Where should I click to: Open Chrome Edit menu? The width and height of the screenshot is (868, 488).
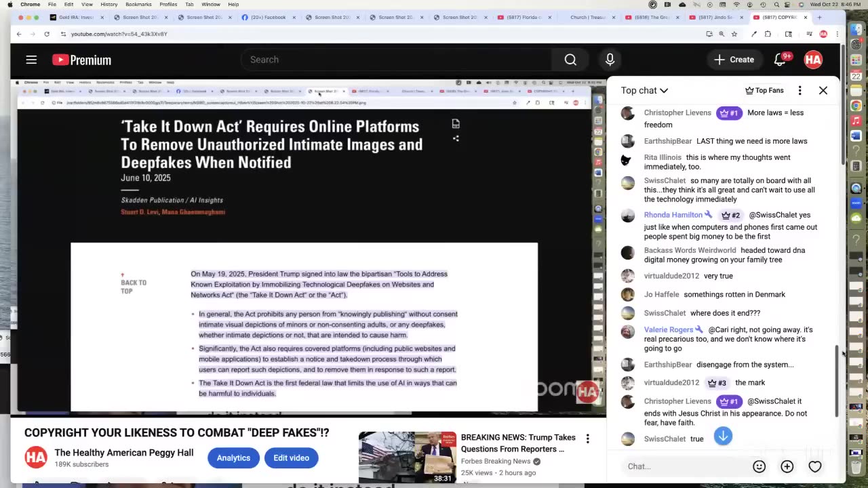(x=68, y=4)
